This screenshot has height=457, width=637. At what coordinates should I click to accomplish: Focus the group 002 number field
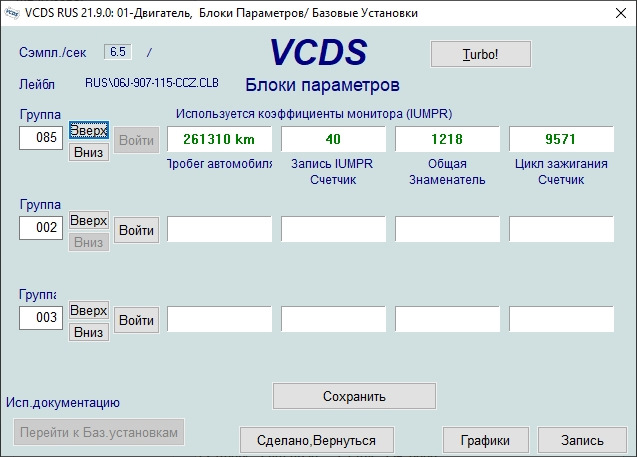(41, 227)
